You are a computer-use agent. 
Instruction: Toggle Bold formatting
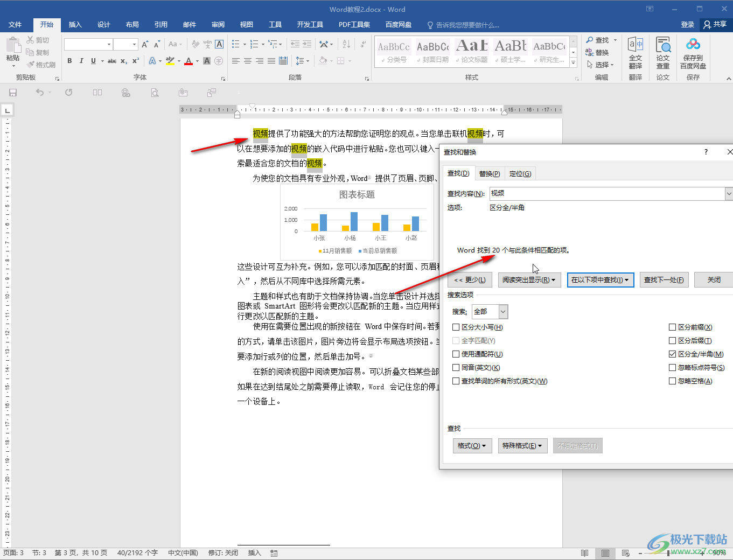tap(69, 61)
